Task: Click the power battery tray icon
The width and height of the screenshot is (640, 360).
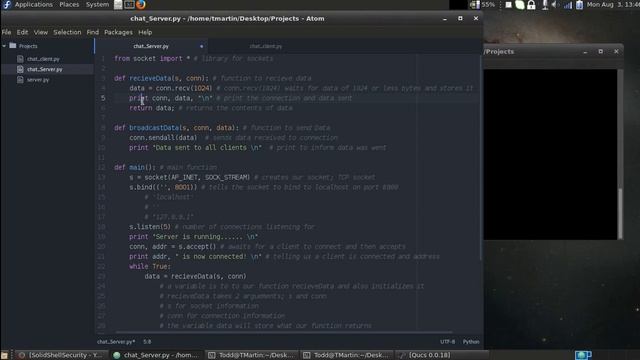Action: click(579, 5)
